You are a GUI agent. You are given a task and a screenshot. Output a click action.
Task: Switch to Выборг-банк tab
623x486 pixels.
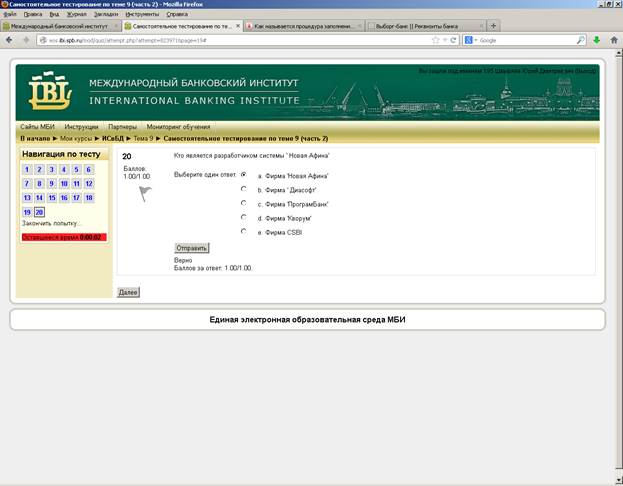point(426,26)
